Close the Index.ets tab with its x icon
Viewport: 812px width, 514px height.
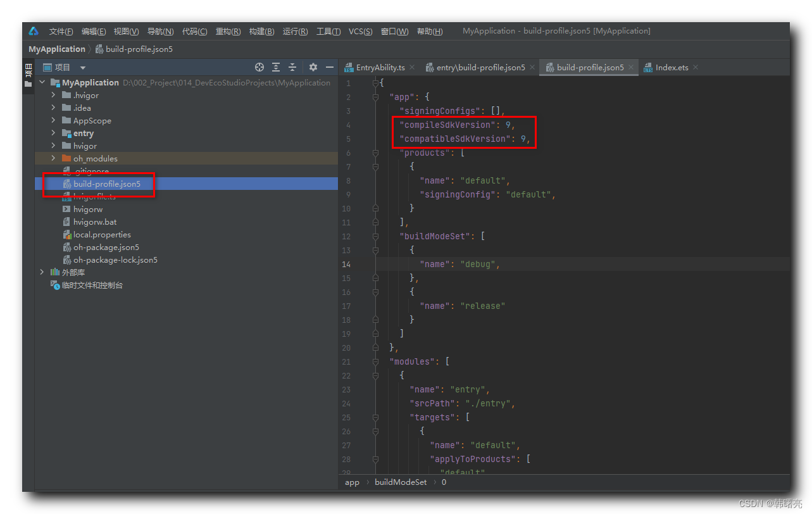(694, 66)
